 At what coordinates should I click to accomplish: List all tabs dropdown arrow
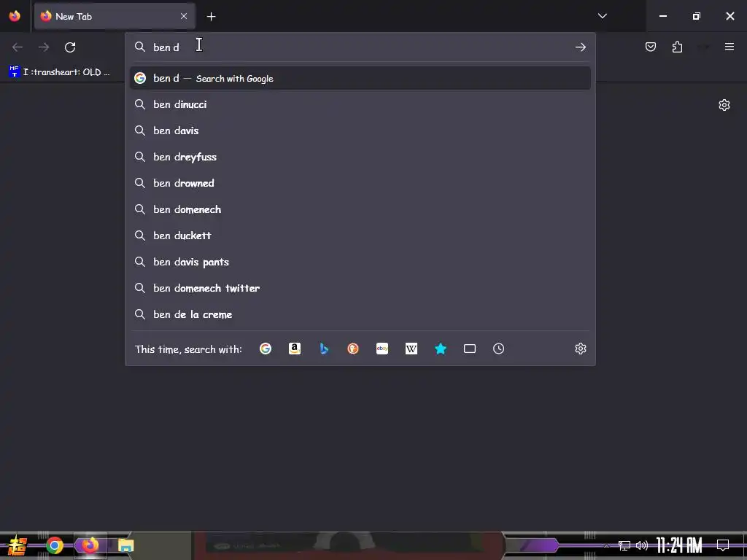pyautogui.click(x=602, y=16)
